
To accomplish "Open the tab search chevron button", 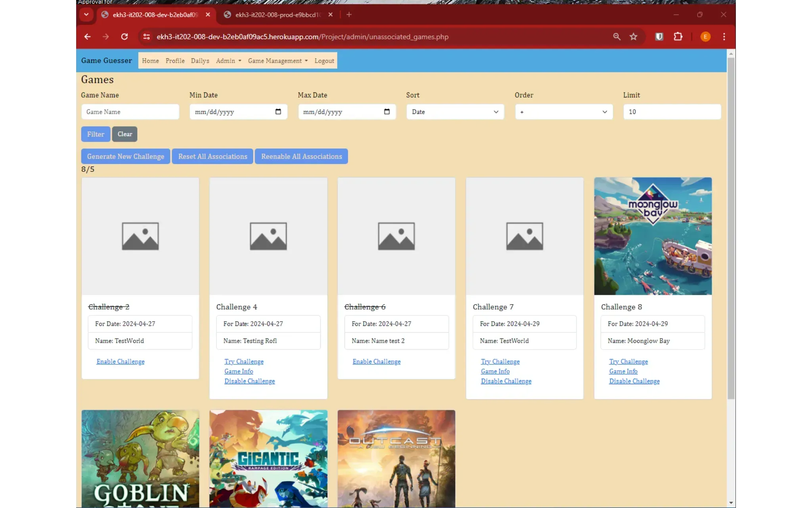I will tap(86, 15).
